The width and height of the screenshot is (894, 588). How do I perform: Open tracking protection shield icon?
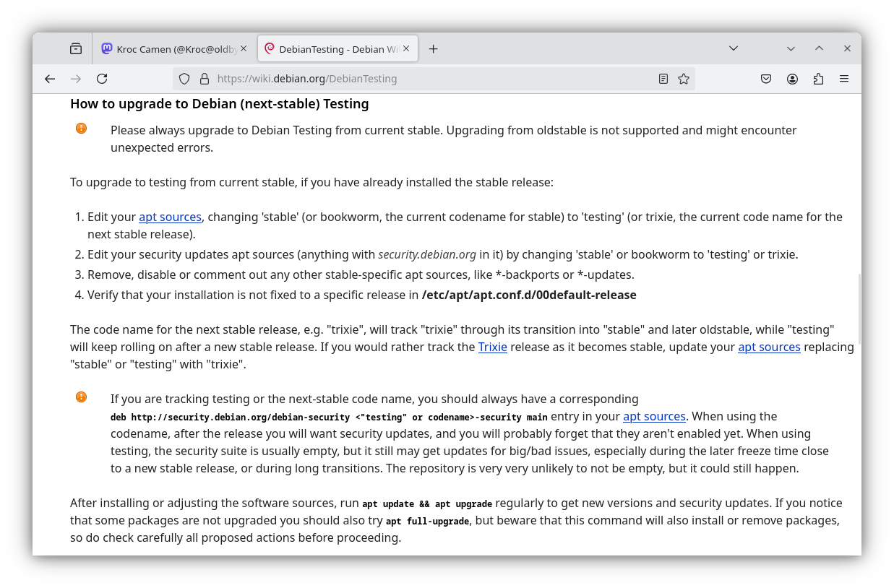(184, 79)
